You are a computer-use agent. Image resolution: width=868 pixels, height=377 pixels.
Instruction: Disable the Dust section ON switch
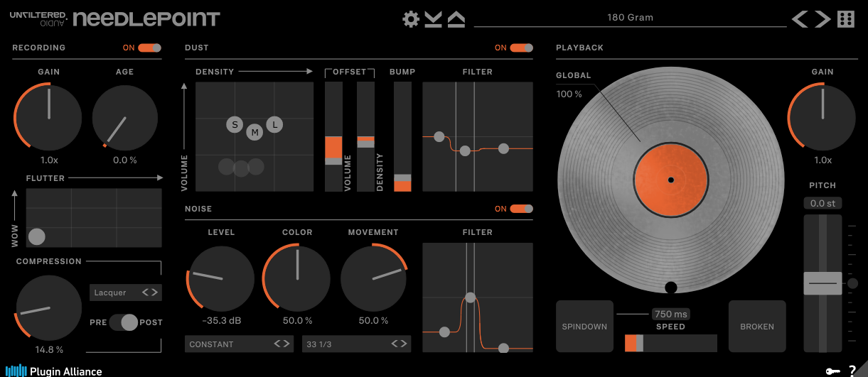521,48
